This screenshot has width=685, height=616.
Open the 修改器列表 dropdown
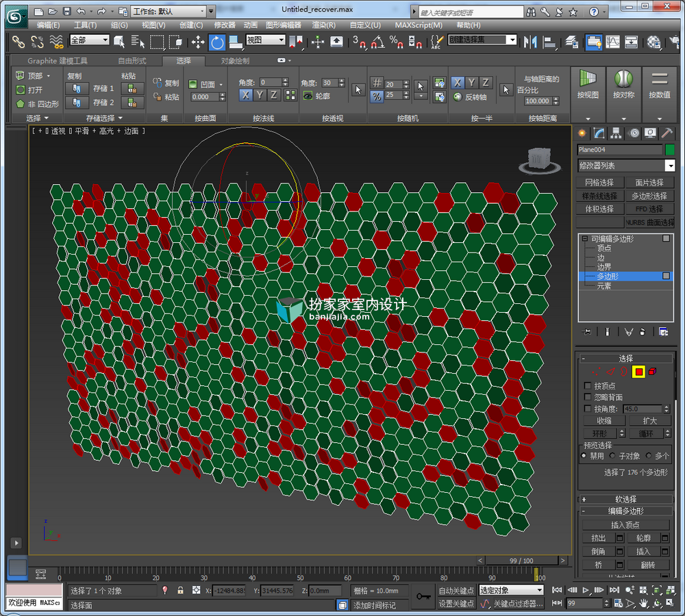point(625,166)
